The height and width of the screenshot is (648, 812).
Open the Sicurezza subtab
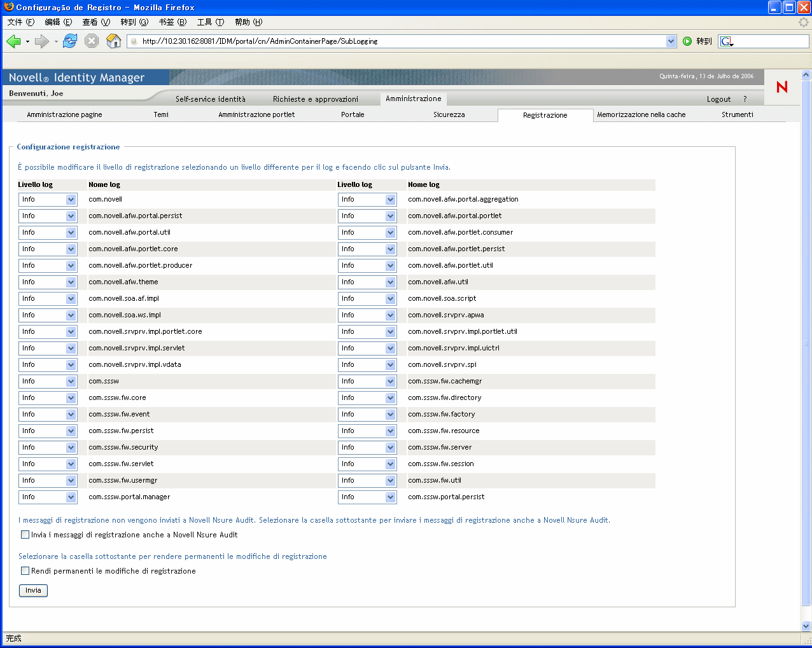[449, 115]
